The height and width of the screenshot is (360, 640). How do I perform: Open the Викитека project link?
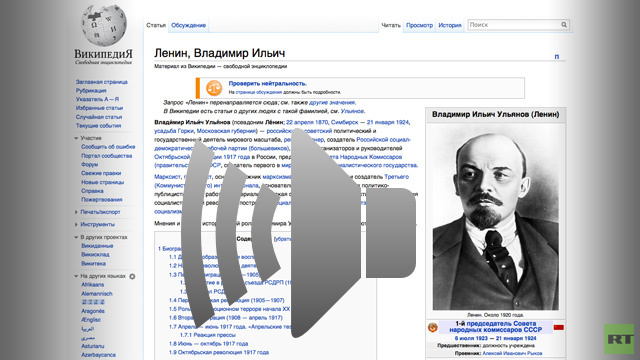click(x=93, y=264)
